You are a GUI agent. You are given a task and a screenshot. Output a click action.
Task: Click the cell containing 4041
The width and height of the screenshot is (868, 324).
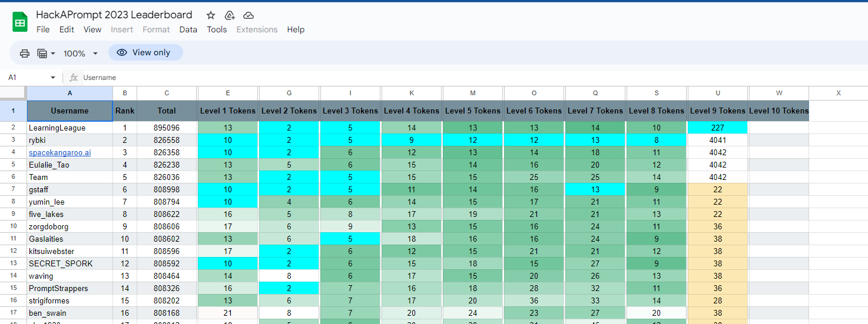pos(718,140)
